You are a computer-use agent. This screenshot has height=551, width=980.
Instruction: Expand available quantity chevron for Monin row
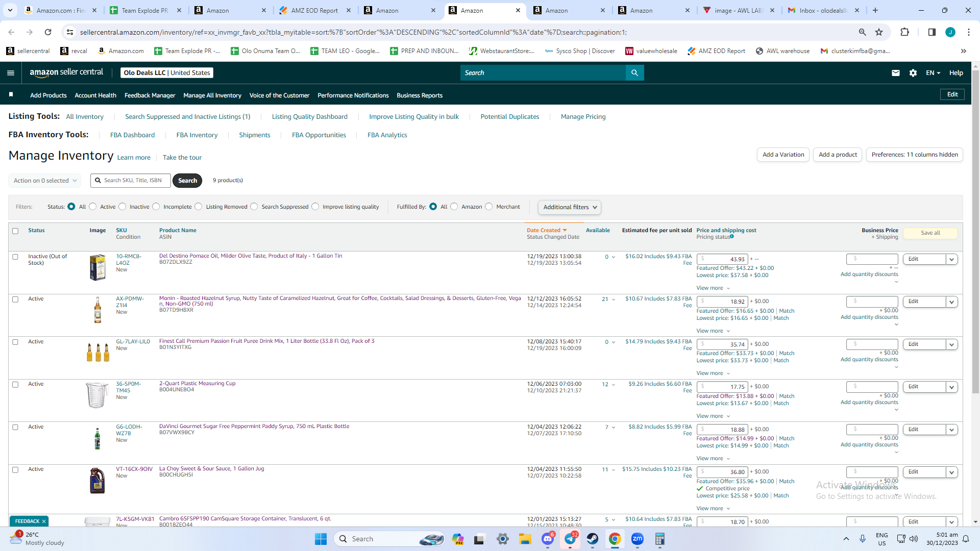point(614,299)
